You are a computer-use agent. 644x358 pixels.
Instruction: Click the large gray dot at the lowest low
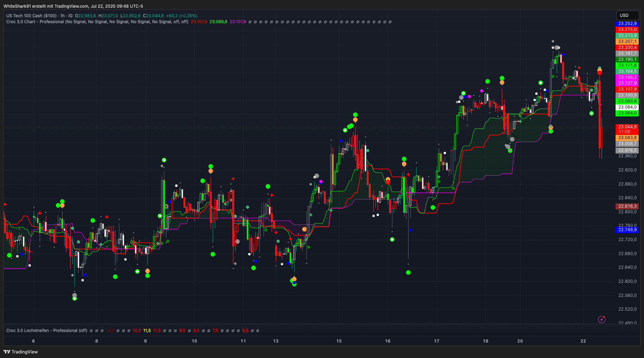[74, 295]
